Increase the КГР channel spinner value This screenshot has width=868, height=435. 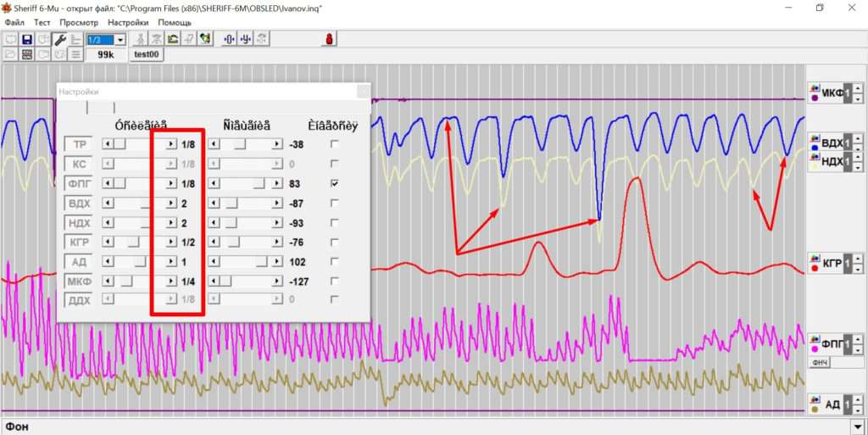pos(858,259)
